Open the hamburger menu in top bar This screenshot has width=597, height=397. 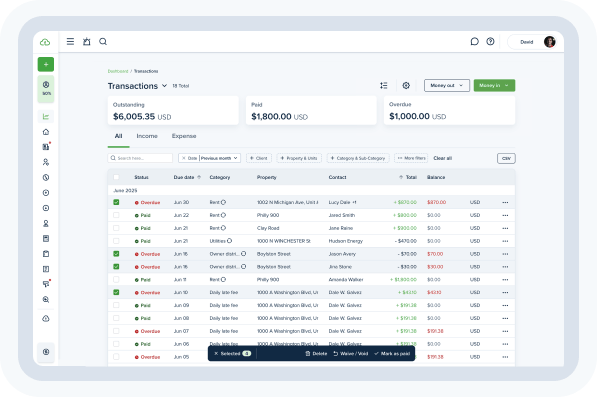coord(70,41)
